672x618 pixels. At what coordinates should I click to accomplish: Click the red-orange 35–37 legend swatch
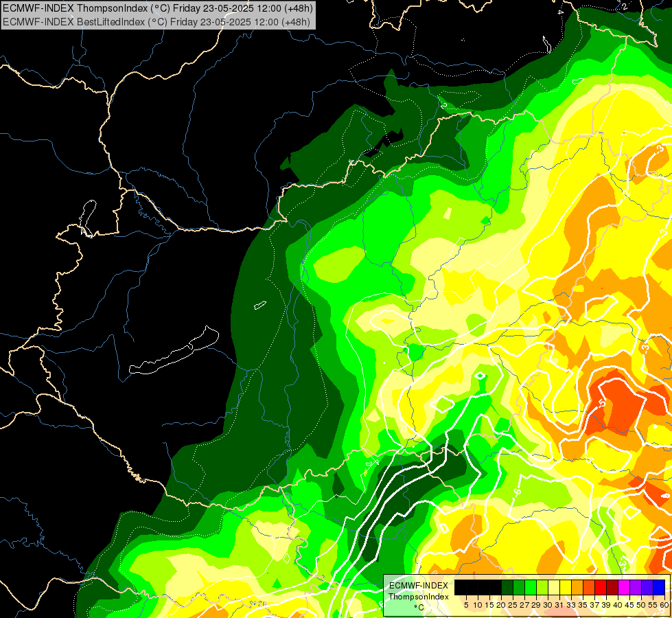[x=589, y=587]
